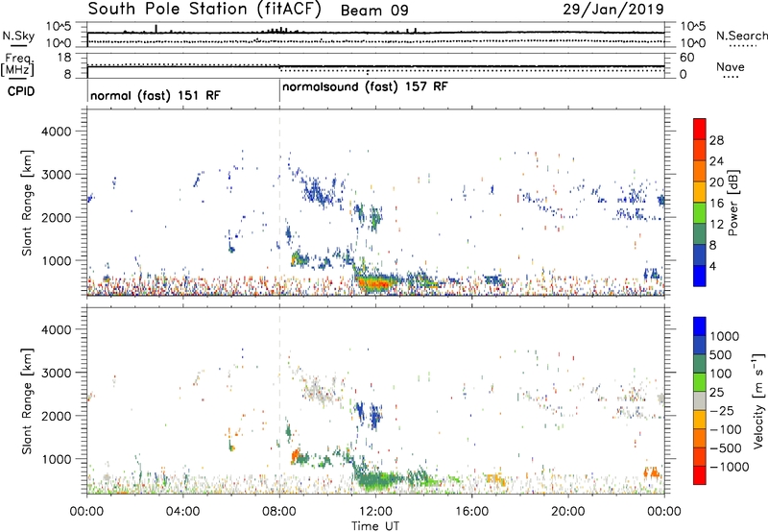Image resolution: width=768 pixels, height=532 pixels.
Task: Pick the blue 1000 m/s velocity band
Action: tap(700, 326)
